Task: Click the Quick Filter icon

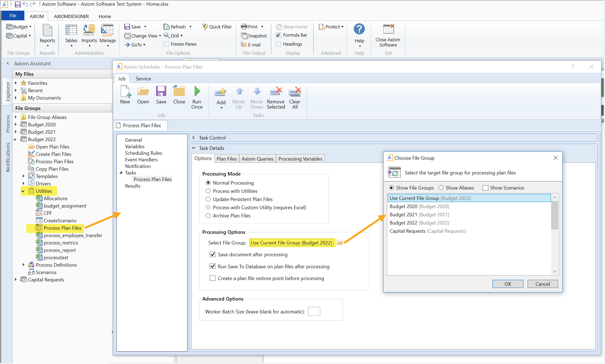Action: pyautogui.click(x=205, y=27)
